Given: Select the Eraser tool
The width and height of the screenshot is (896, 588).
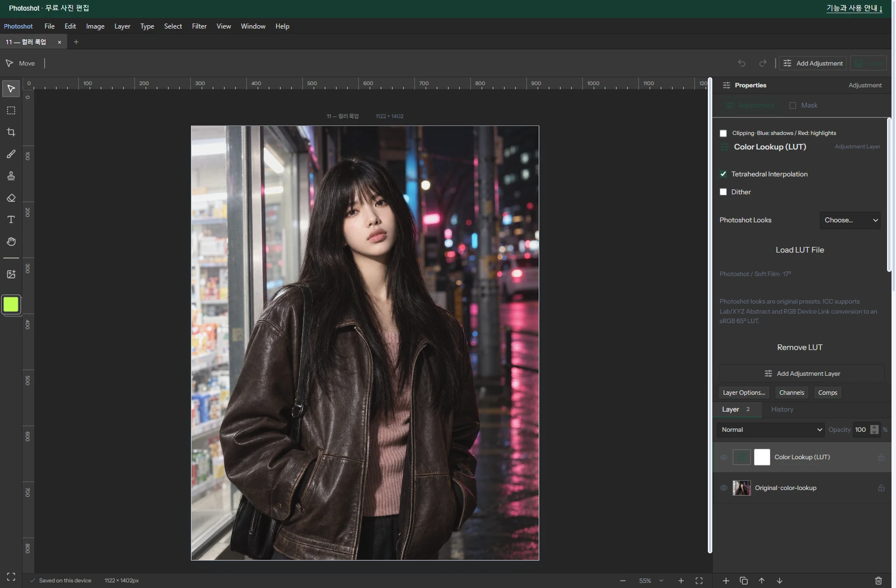Looking at the screenshot, I should pos(11,198).
